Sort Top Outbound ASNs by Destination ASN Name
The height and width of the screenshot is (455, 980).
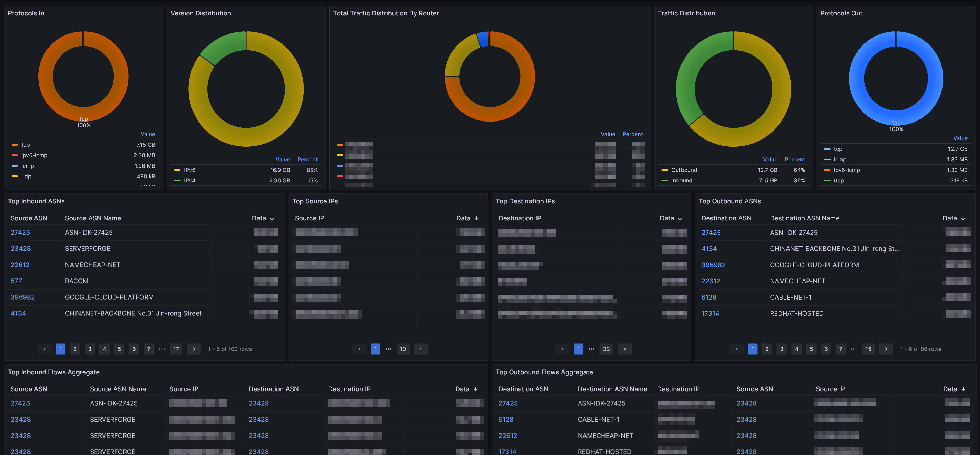point(804,218)
